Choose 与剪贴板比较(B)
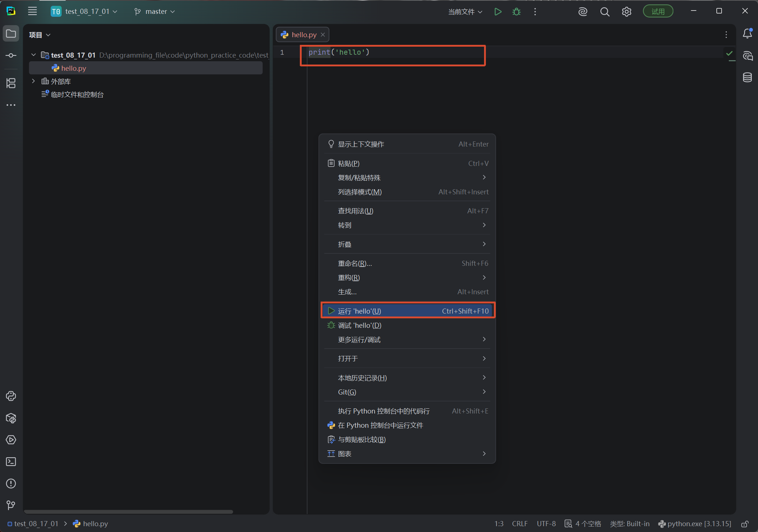758x532 pixels. point(407,439)
